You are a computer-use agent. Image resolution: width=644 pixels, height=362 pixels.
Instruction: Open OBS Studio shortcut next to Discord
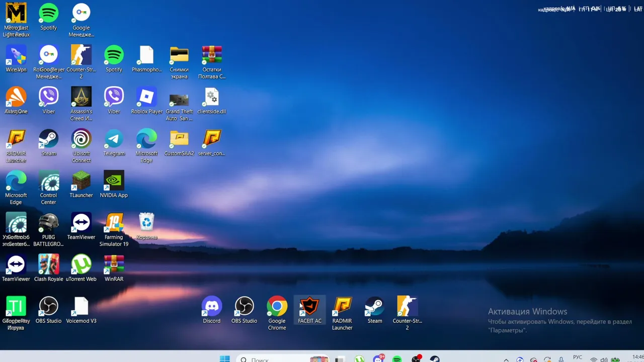pos(244,310)
